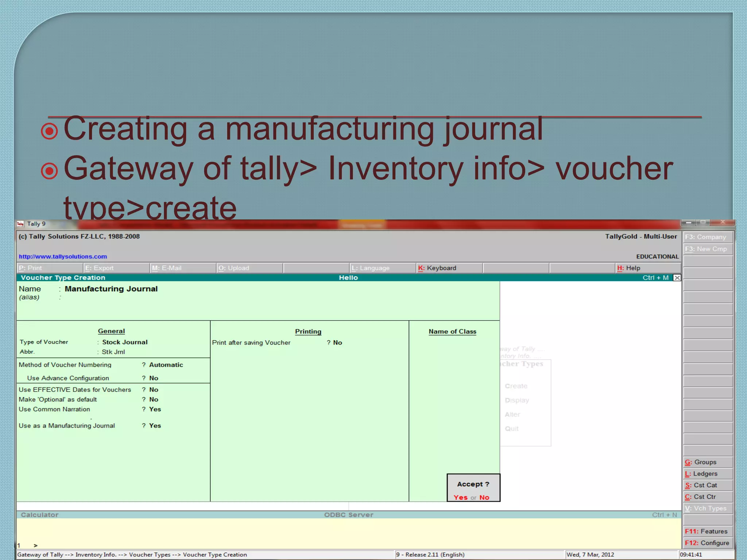Toggle Use as a Manufacturing Journal value

[155, 425]
